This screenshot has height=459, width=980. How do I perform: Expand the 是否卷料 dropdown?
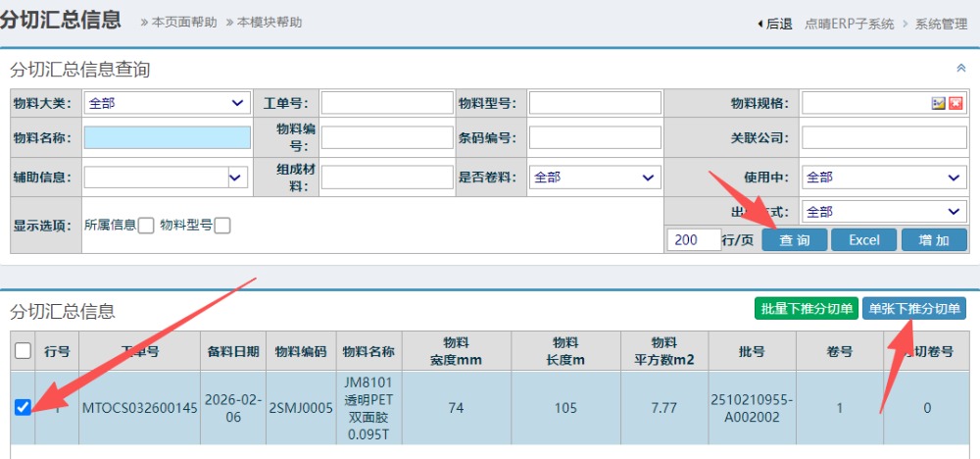pos(594,178)
